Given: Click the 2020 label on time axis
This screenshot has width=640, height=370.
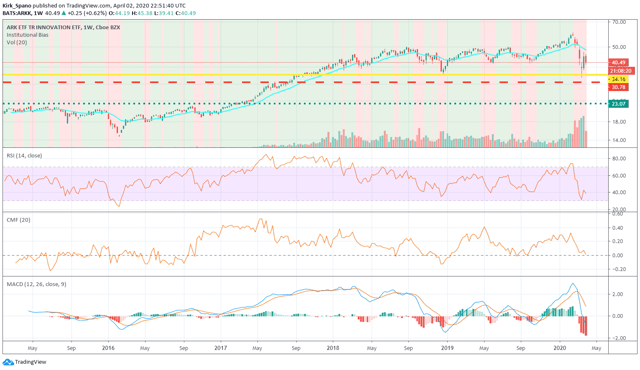Looking at the screenshot, I should tap(560, 348).
